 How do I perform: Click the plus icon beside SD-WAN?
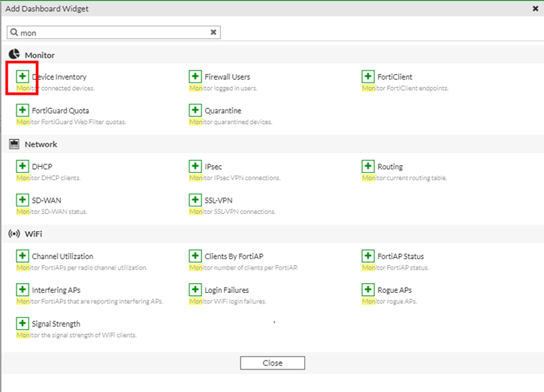tap(23, 201)
